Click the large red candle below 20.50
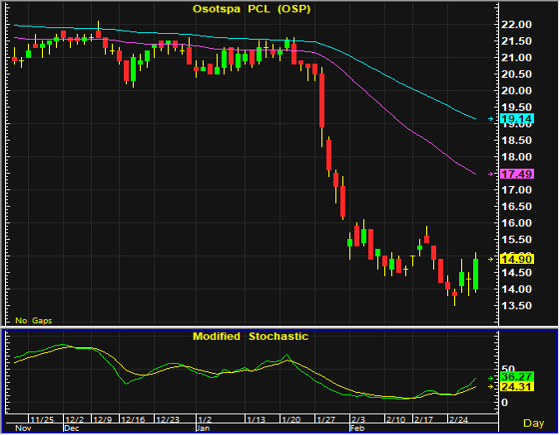 pyautogui.click(x=322, y=101)
